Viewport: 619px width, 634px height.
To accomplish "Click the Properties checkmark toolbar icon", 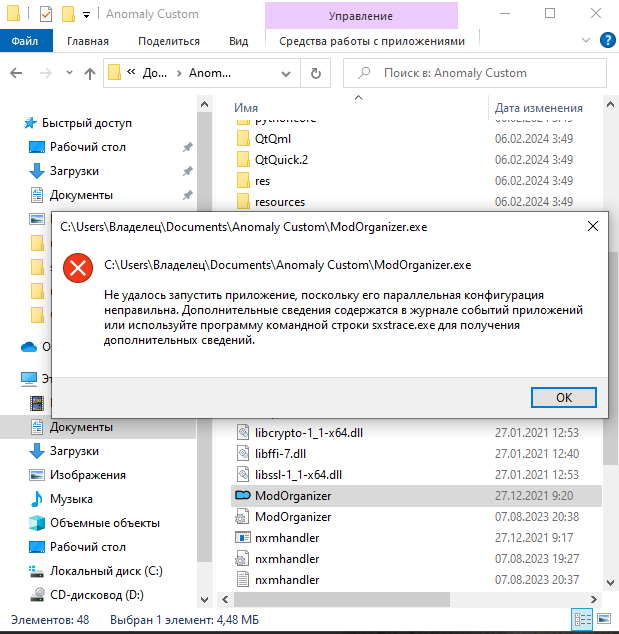I will (x=46, y=14).
